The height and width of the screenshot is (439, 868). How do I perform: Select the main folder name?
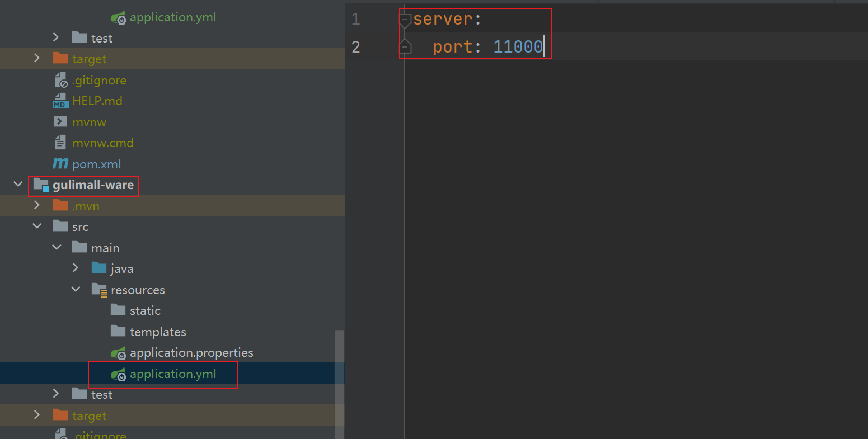[105, 248]
